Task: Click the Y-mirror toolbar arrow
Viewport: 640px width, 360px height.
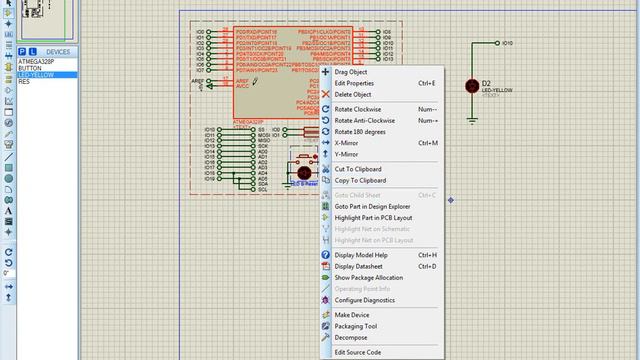Action: coord(8,298)
